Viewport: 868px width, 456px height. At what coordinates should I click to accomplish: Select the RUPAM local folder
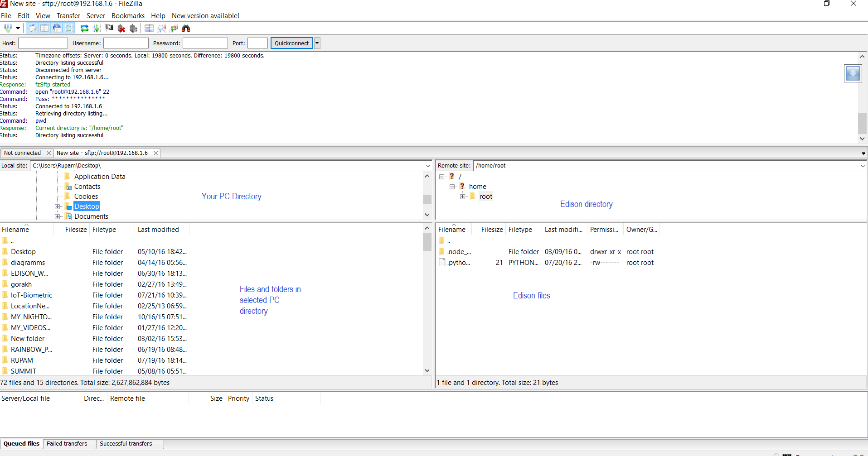(x=22, y=360)
